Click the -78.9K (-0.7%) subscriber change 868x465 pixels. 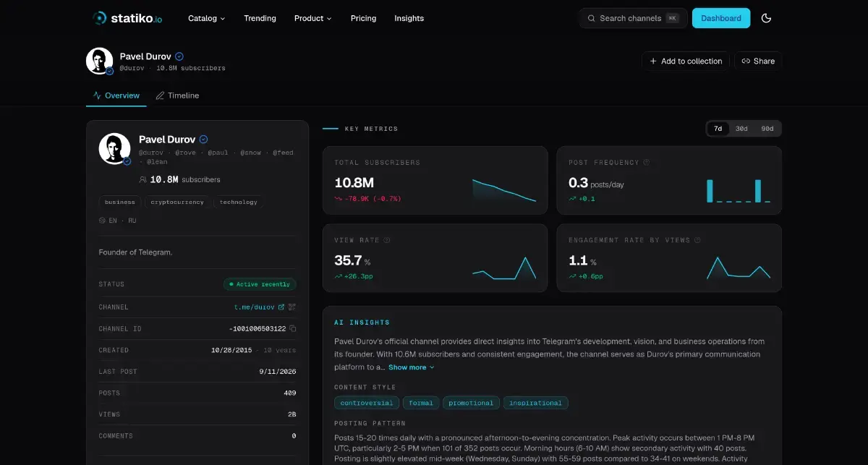[367, 198]
